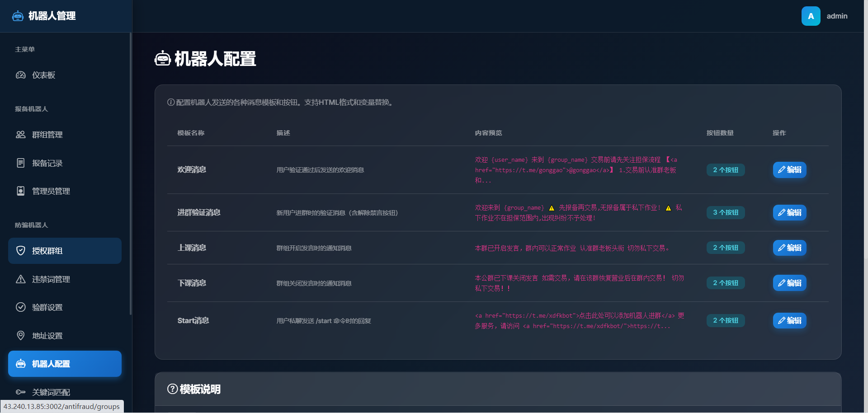
Task: Edit the 下课消息 template
Action: [x=789, y=283]
